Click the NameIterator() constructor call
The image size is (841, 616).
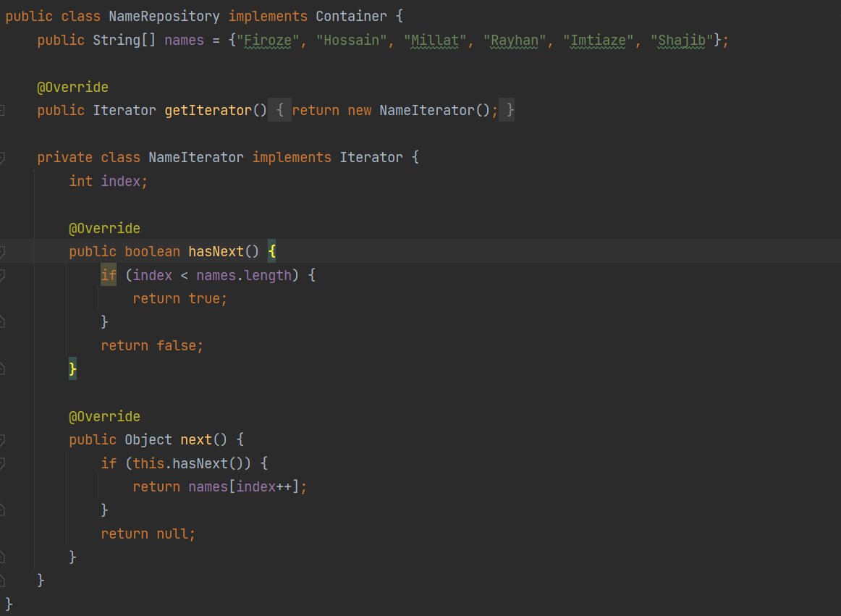[434, 111]
